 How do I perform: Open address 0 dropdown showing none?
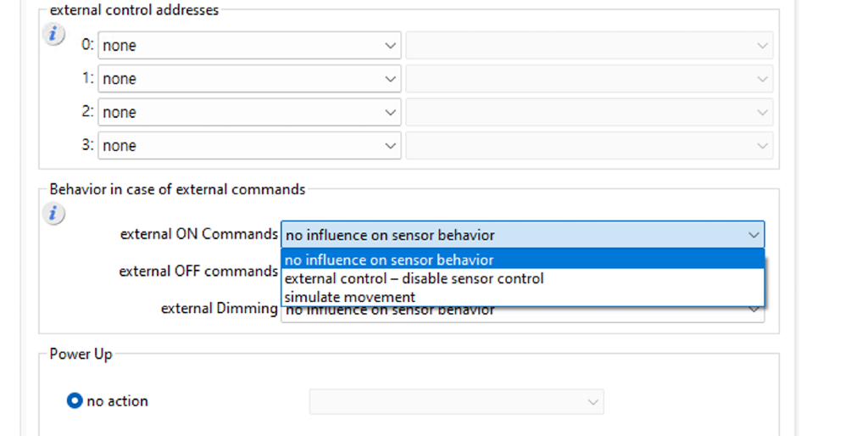(x=249, y=46)
